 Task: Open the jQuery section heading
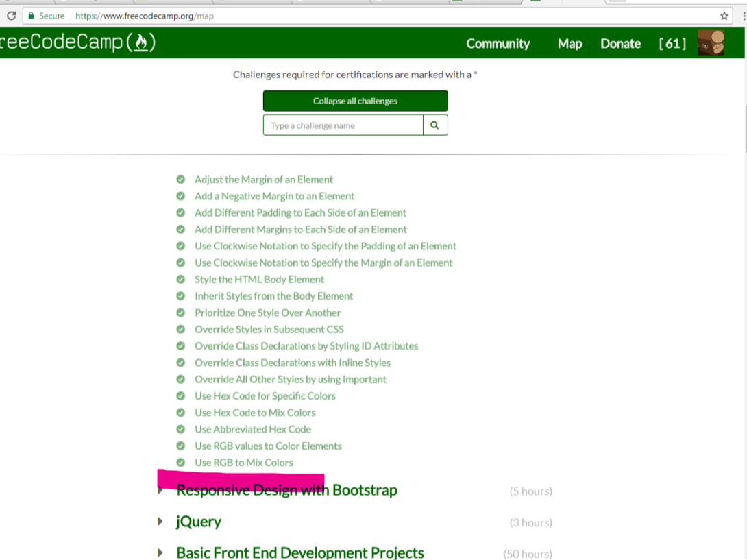tap(199, 522)
